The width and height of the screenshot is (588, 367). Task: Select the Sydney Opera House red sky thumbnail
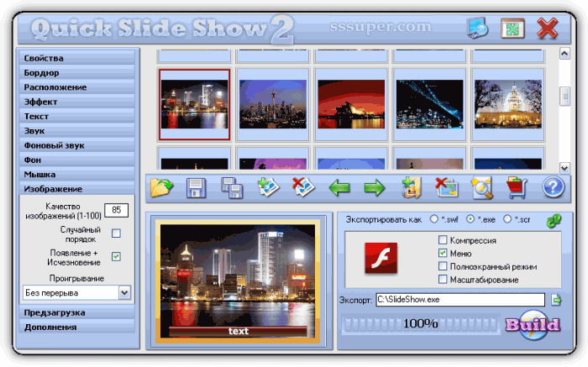(351, 104)
